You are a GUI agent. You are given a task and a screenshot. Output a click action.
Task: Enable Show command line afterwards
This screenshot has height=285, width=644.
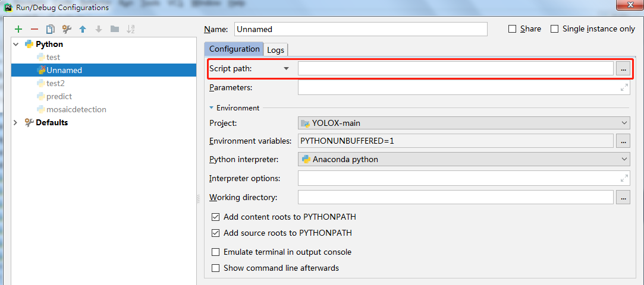[x=215, y=268]
